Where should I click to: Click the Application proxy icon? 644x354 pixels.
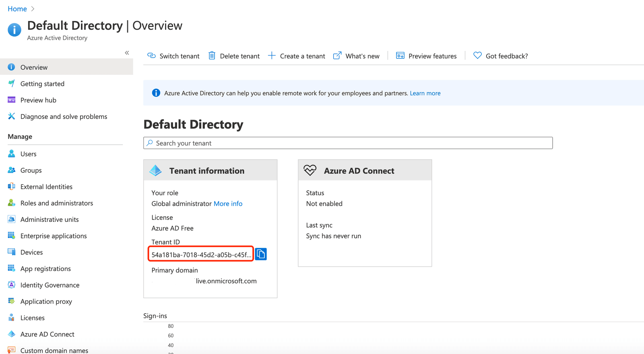tap(11, 301)
